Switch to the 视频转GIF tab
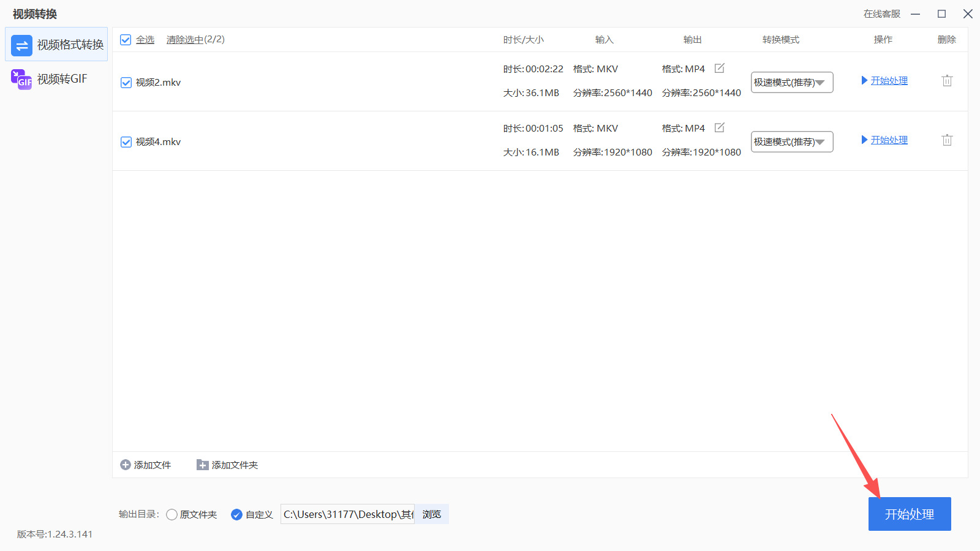980x551 pixels. (56, 78)
